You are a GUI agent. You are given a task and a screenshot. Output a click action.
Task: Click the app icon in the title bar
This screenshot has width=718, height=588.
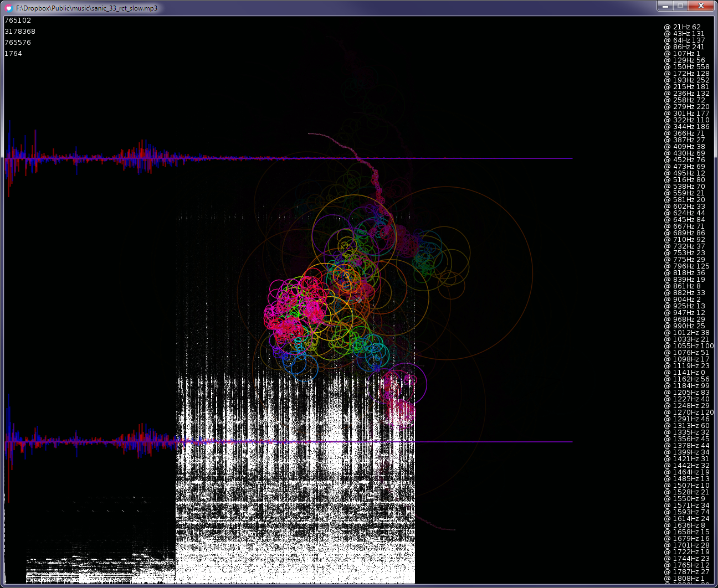(9, 8)
